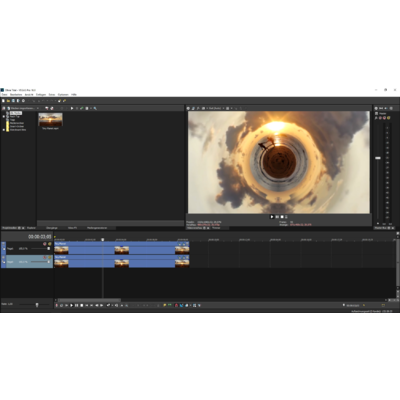Switch to the Video FX tab
400x400 pixels.
pyautogui.click(x=72, y=228)
